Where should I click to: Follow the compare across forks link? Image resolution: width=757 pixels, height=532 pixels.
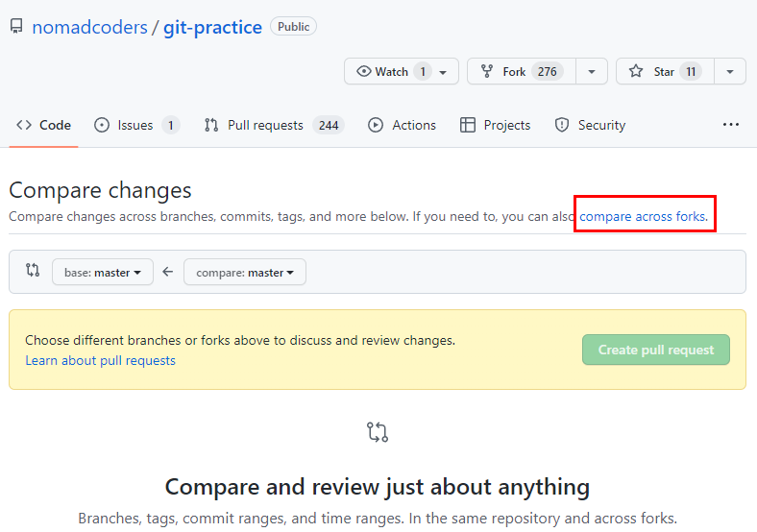(x=642, y=216)
